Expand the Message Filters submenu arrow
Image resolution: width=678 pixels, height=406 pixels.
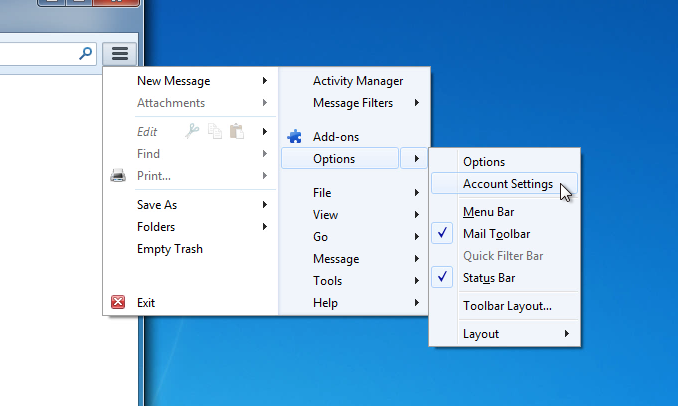coord(416,103)
